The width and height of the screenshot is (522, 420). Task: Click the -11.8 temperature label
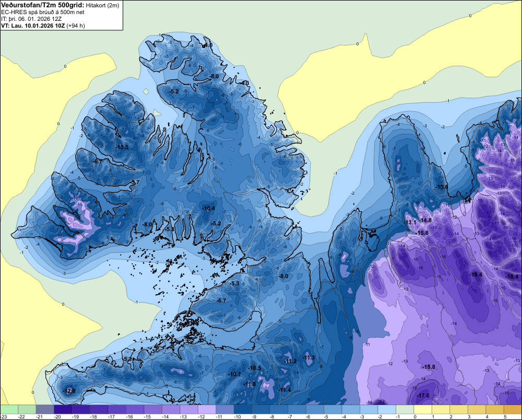[x=250, y=384]
